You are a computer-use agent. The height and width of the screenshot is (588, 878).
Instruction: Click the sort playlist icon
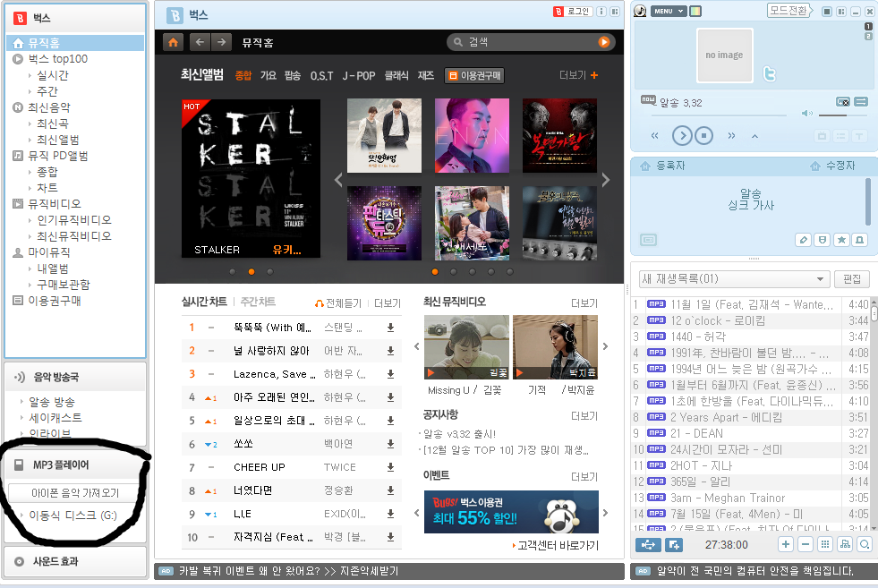point(845,544)
